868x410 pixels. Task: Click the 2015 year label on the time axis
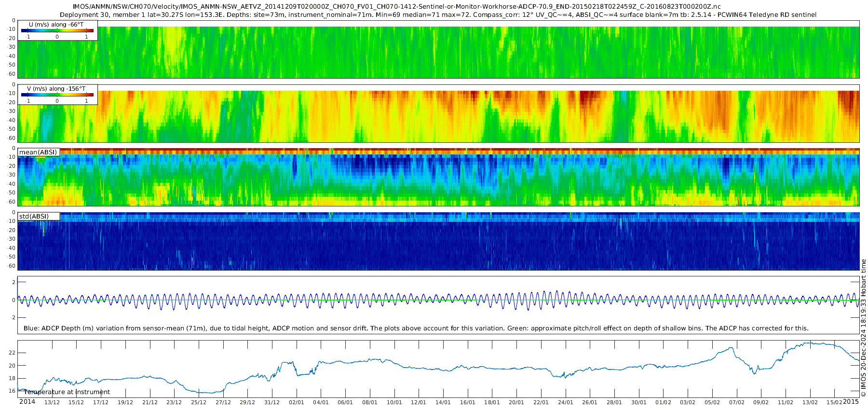tap(851, 402)
